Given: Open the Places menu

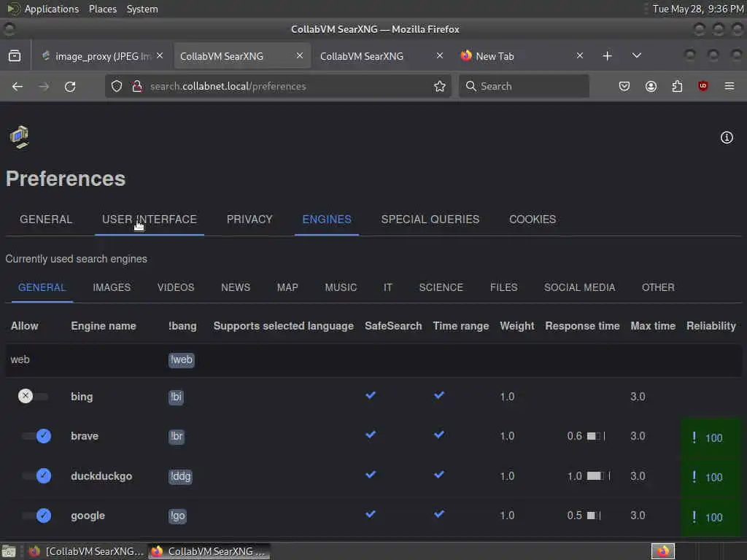Looking at the screenshot, I should tap(103, 9).
